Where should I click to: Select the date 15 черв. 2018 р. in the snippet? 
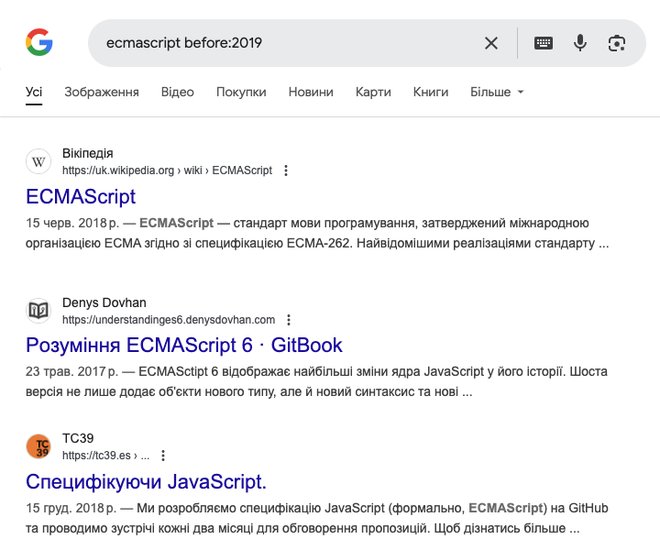[72, 223]
